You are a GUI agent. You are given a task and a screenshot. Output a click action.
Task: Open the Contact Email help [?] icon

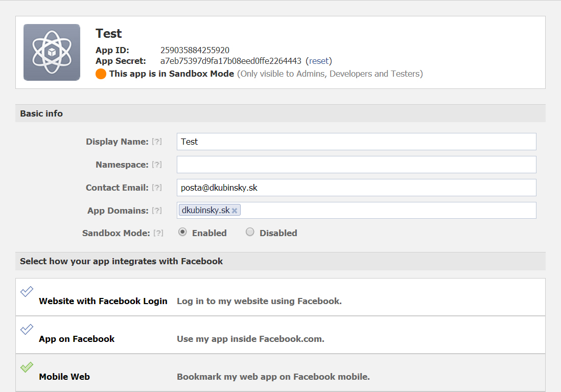(x=157, y=187)
